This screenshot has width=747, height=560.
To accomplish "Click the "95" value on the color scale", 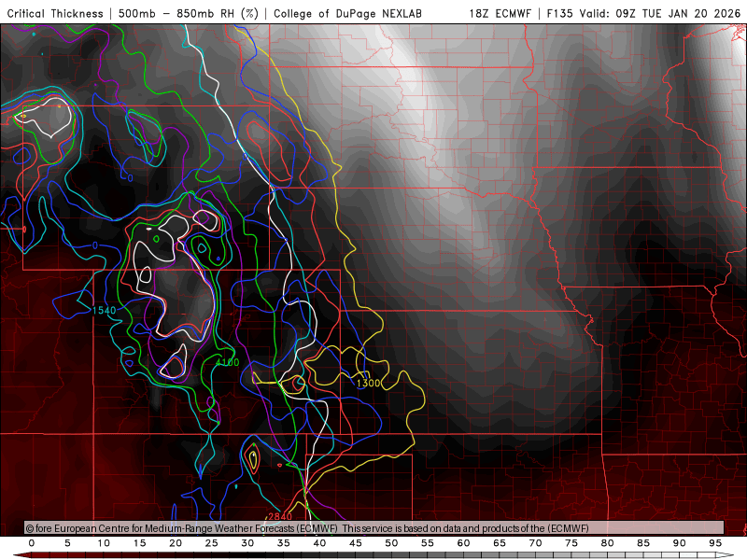I will [715, 543].
